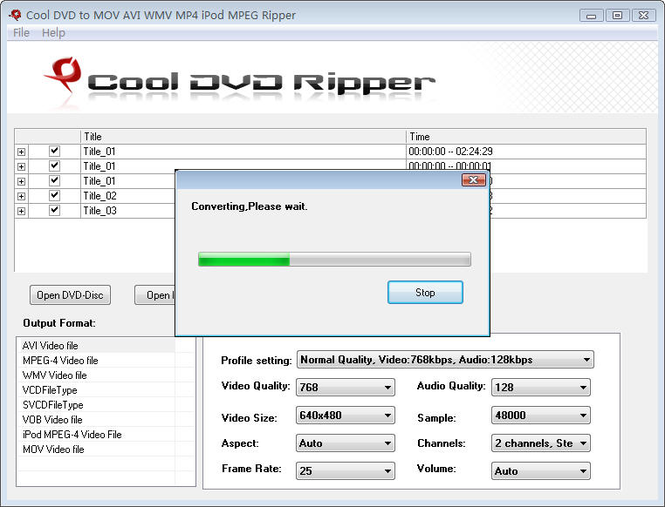Open the File menu
Viewport: 665px width, 507px height.
pos(21,33)
